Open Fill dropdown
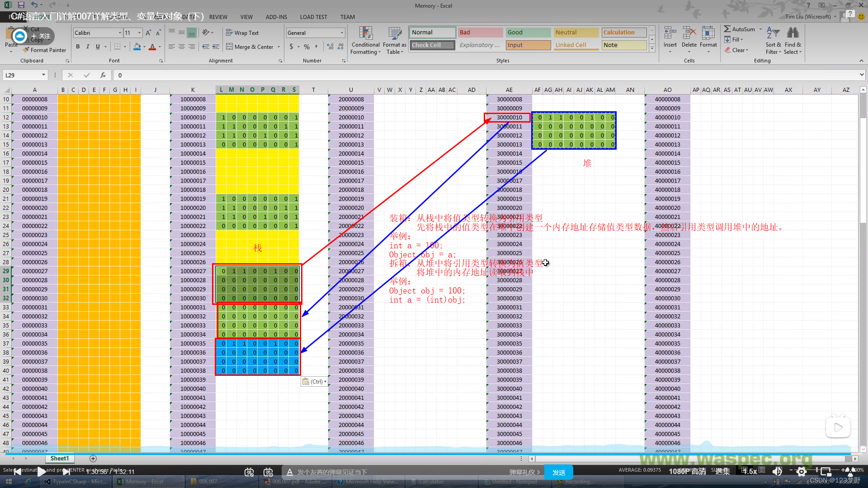 734,40
